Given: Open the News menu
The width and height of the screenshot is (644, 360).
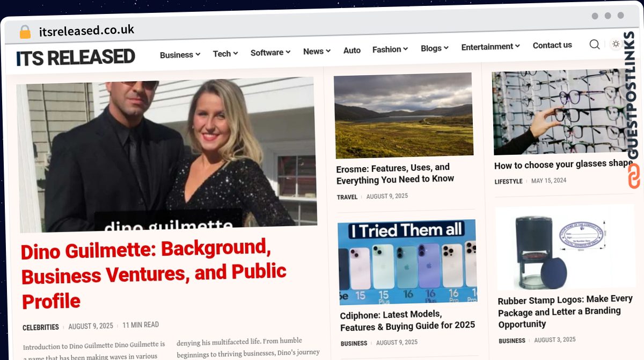Looking at the screenshot, I should coord(317,51).
